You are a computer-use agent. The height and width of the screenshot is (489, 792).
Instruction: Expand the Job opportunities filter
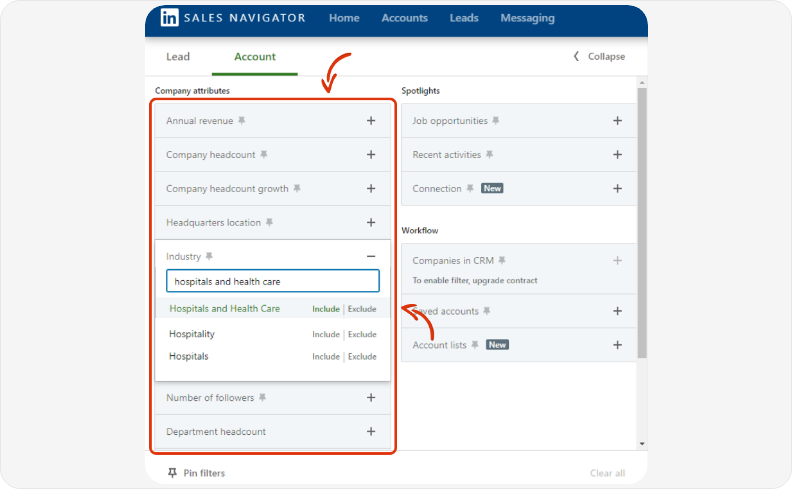(x=617, y=120)
